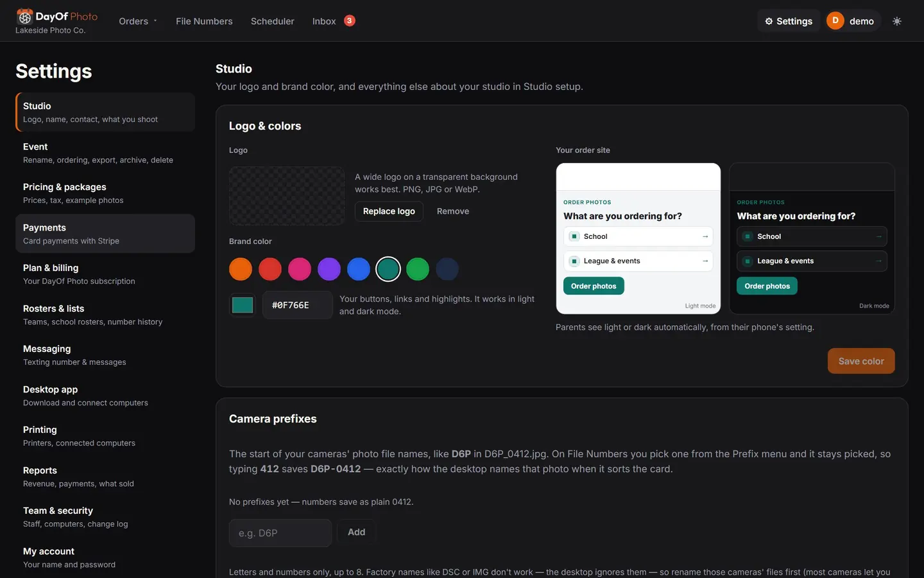
Task: Open Payments settings section
Action: (105, 234)
